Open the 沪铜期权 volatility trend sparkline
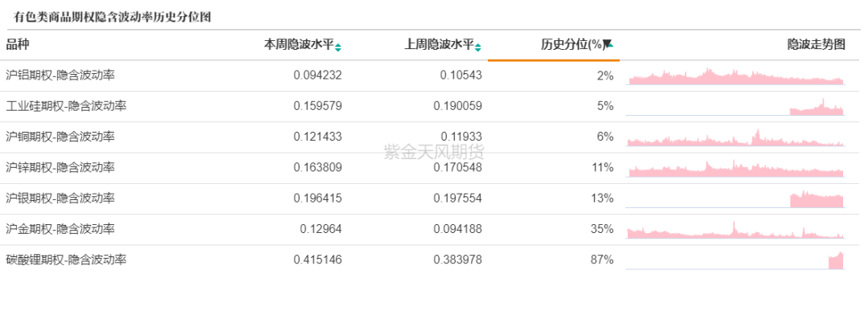This screenshot has height=315, width=868. [x=735, y=138]
